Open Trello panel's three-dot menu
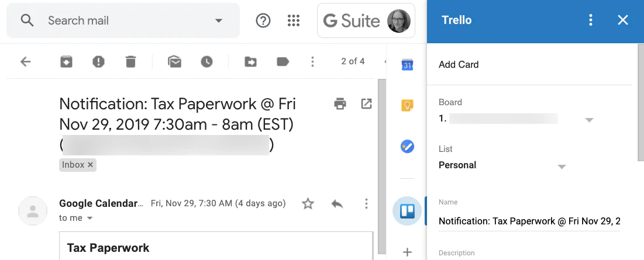The width and height of the screenshot is (644, 260). (x=591, y=20)
